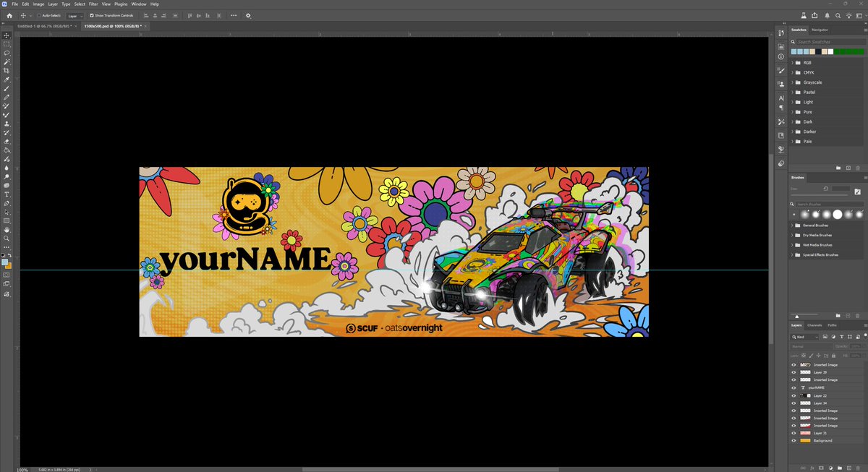Select the yourNAME layer name
Image resolution: width=868 pixels, height=472 pixels.
click(x=817, y=387)
